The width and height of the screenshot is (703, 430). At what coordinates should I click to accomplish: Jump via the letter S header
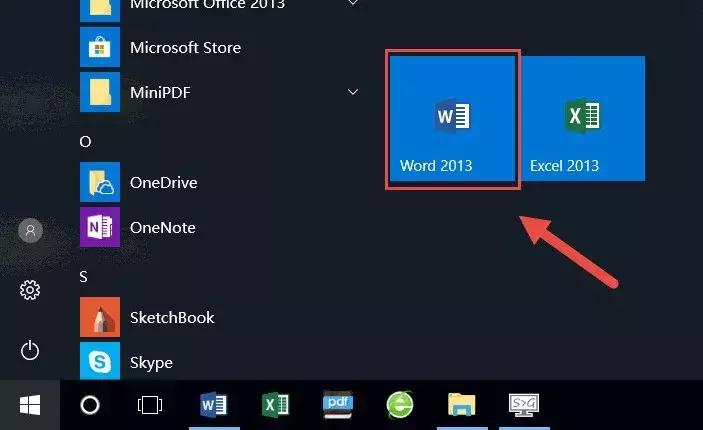pos(83,277)
